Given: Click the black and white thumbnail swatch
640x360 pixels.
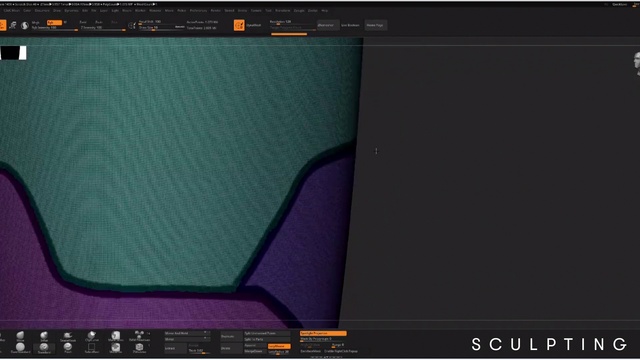Looking at the screenshot, I should coord(13,53).
